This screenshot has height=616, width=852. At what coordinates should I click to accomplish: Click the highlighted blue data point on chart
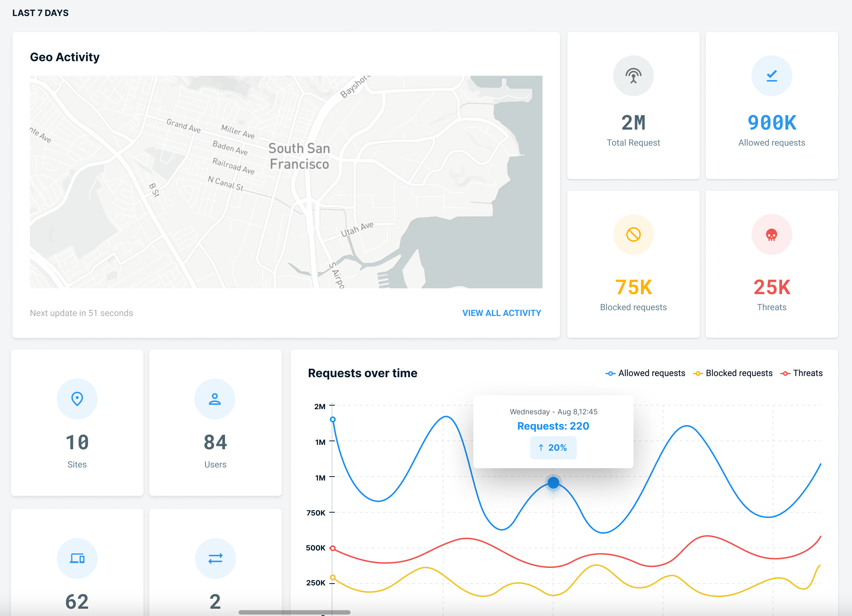(553, 483)
